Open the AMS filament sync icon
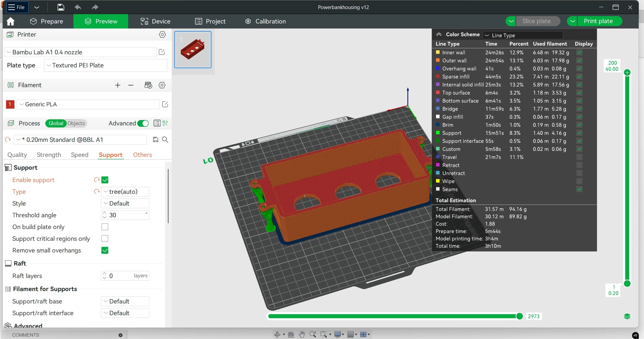The image size is (644, 339). [x=148, y=85]
